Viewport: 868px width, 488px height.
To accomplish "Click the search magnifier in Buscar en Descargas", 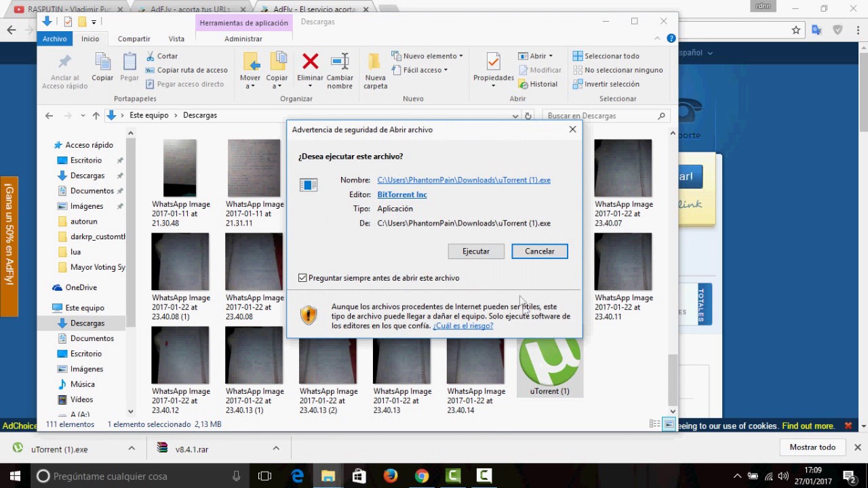I will pos(662,116).
